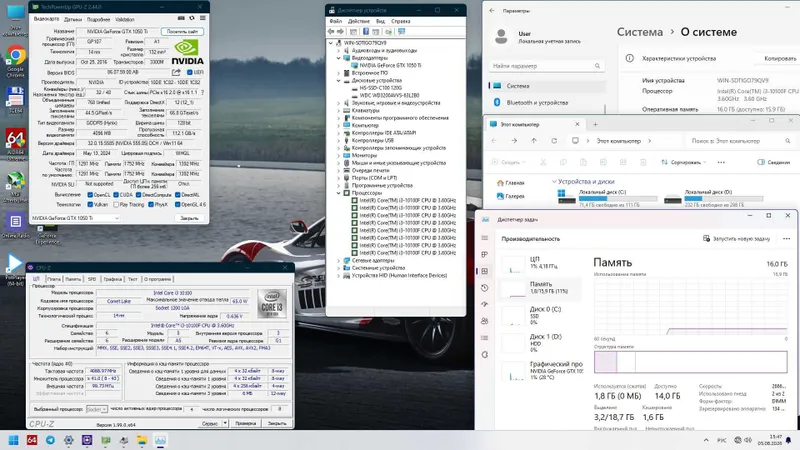800x450 pixels.
Task: Open the GPU-Z hamburger menu icon
Action: pyautogui.click(x=203, y=18)
